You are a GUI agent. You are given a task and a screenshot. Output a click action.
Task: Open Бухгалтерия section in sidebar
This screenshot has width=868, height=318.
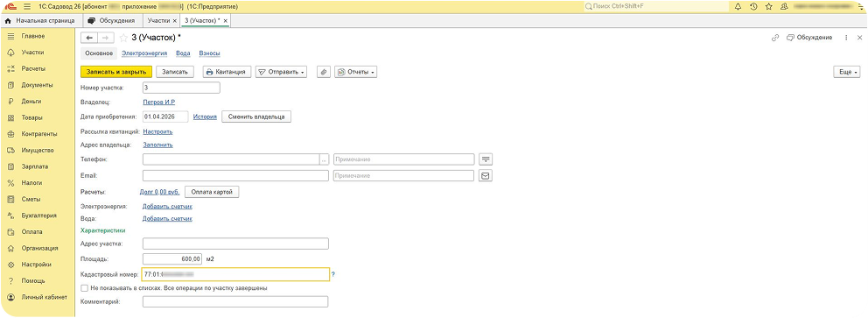[38, 216]
